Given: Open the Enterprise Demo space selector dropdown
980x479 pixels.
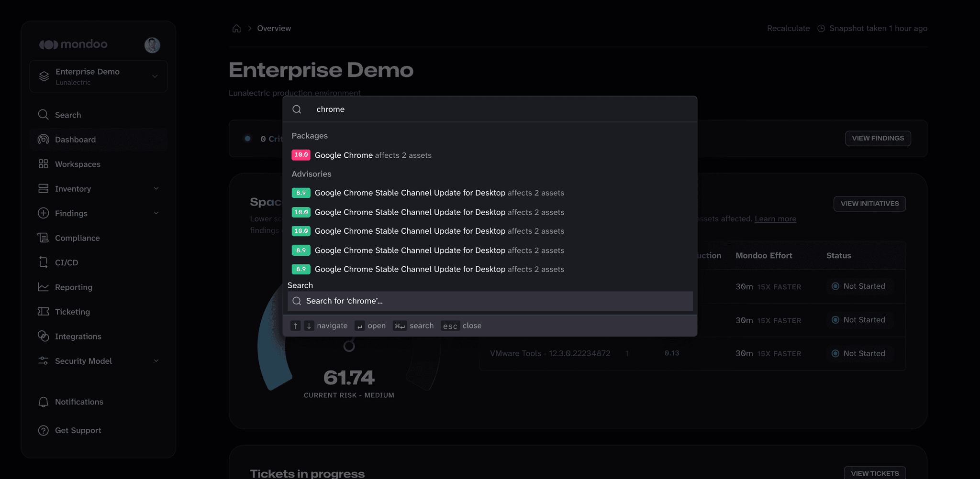Looking at the screenshot, I should [x=99, y=76].
